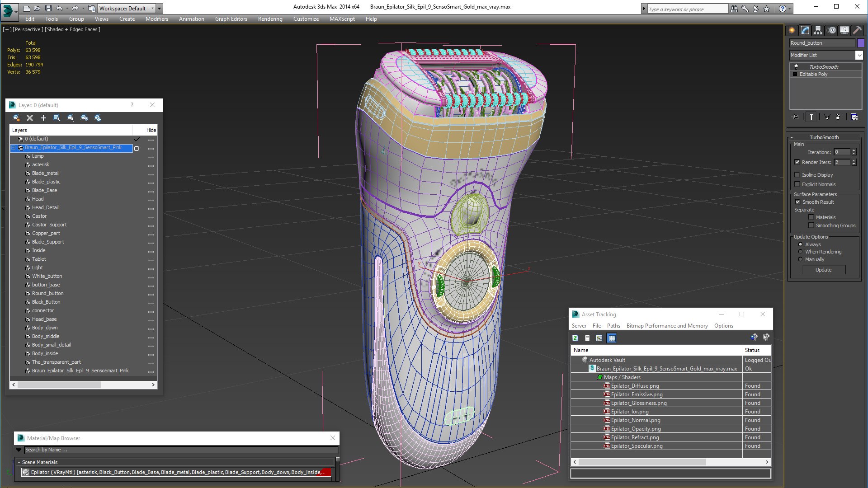Open the Display panel tab
The width and height of the screenshot is (868, 488).
pos(844,30)
